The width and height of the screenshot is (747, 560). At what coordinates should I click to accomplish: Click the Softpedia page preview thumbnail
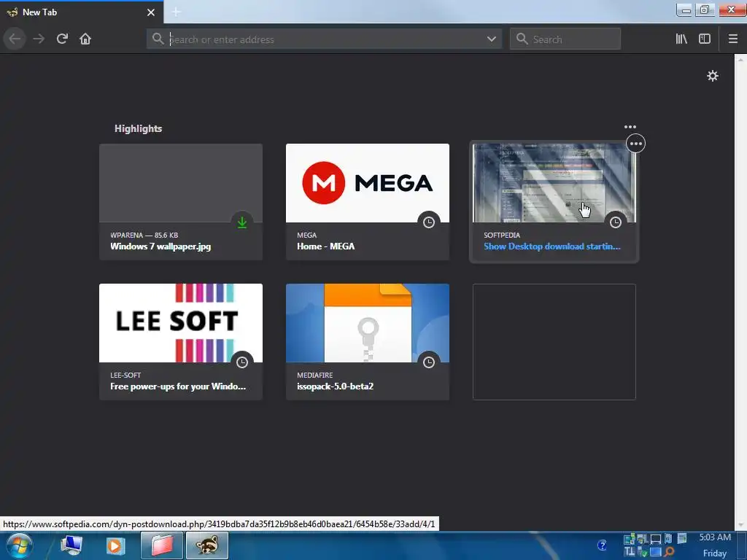point(554,183)
